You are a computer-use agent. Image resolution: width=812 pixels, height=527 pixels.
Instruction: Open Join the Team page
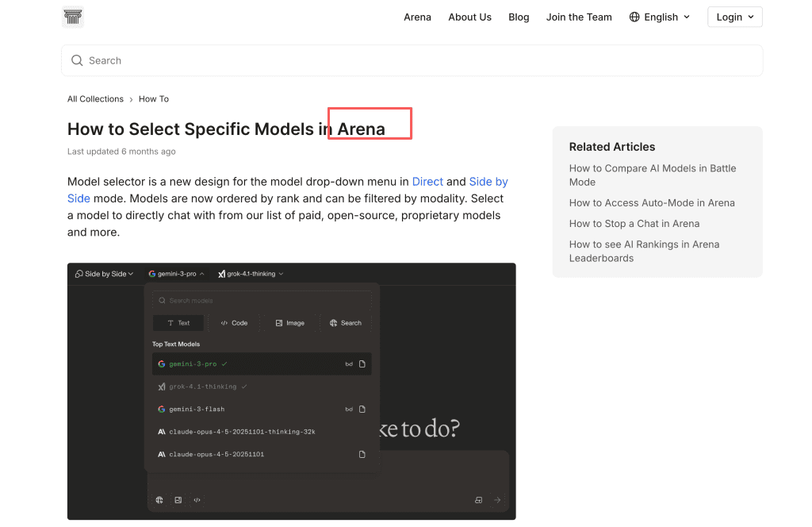point(579,17)
